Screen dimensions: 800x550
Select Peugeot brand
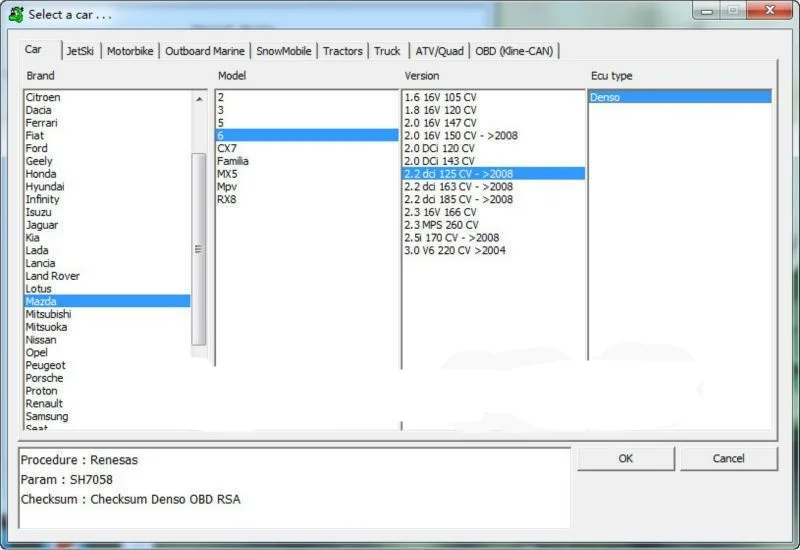(x=107, y=365)
